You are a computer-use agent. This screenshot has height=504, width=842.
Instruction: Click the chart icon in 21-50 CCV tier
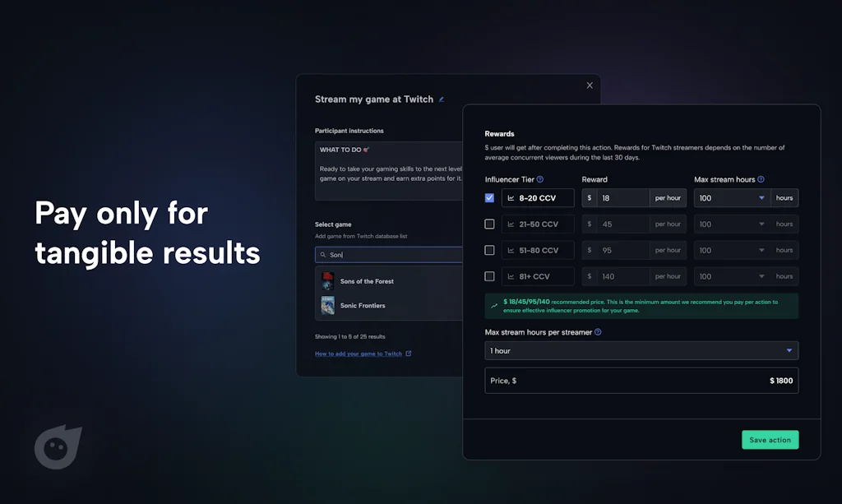[x=511, y=224]
